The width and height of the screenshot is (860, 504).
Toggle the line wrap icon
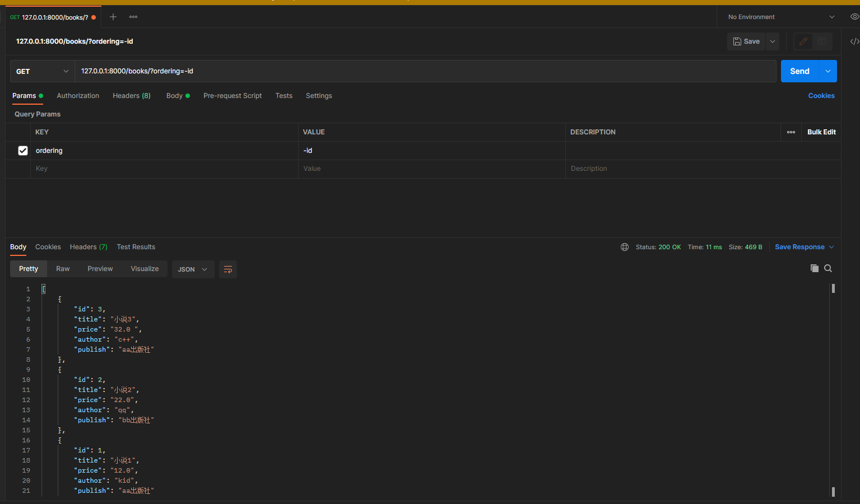pos(228,269)
